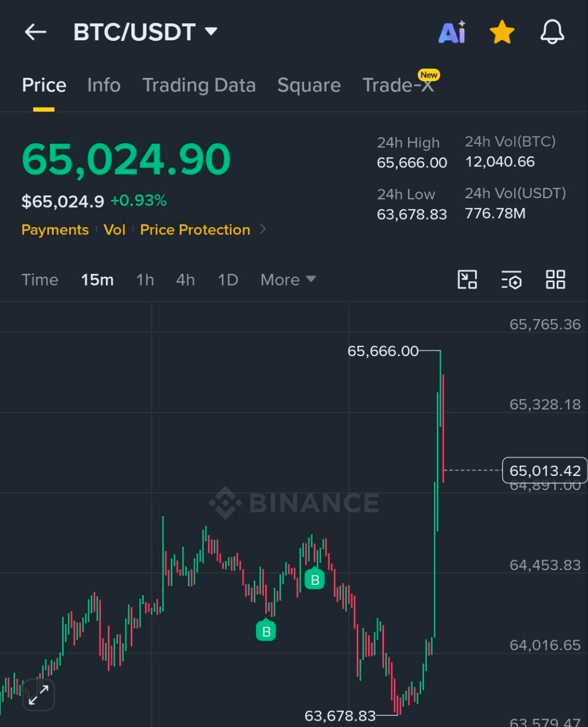Open the grid layout icon
The image size is (588, 727).
[x=555, y=279]
